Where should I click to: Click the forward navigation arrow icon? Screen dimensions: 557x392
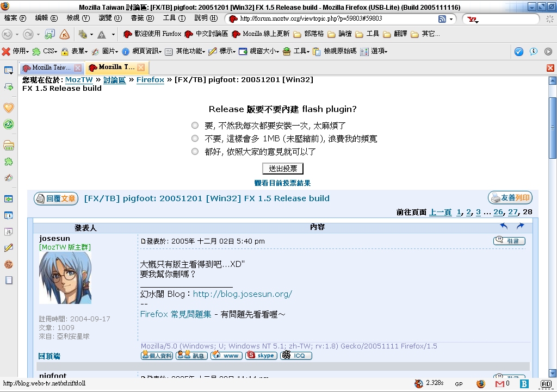[28, 34]
